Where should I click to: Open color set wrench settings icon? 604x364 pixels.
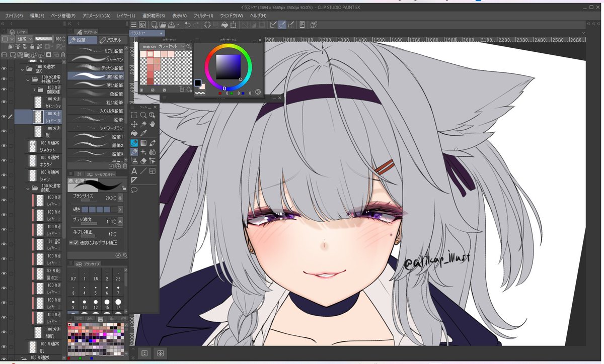click(x=189, y=46)
